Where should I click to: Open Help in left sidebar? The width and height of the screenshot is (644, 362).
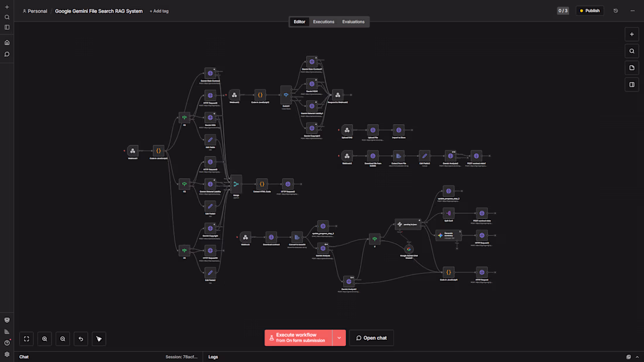[7, 343]
